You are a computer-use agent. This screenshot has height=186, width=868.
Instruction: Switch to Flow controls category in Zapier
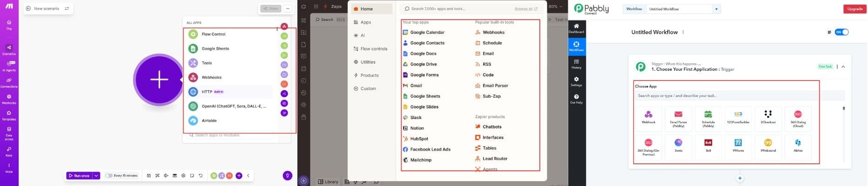[373, 49]
